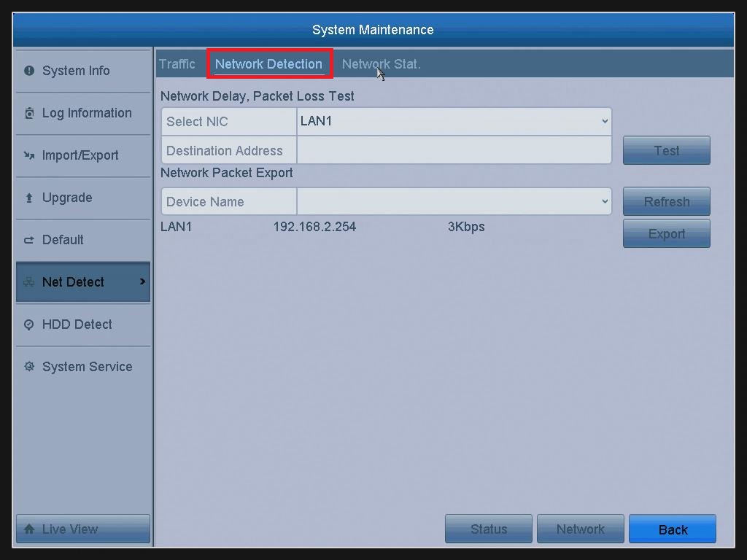Select the Network Detection tab
Viewport: 747px width, 560px height.
point(269,64)
